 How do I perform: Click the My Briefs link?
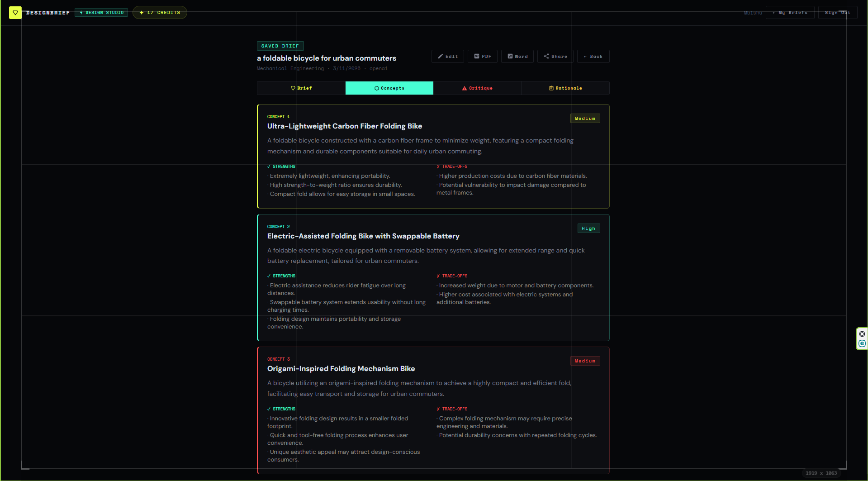click(790, 12)
